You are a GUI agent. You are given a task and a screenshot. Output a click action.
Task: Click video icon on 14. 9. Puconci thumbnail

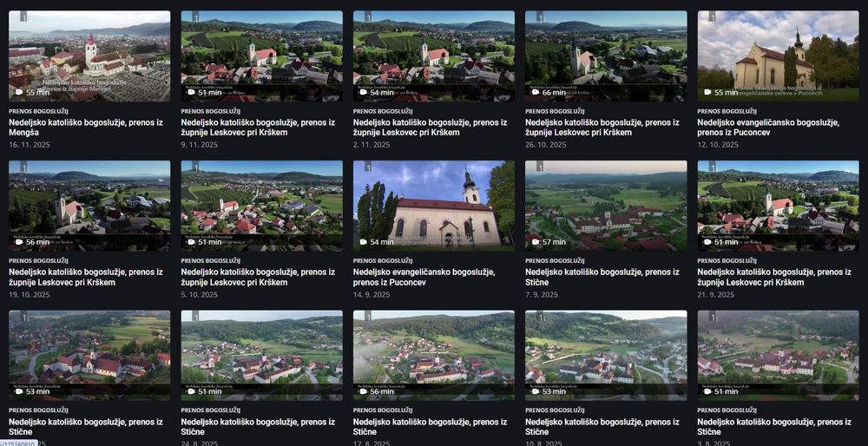[363, 242]
